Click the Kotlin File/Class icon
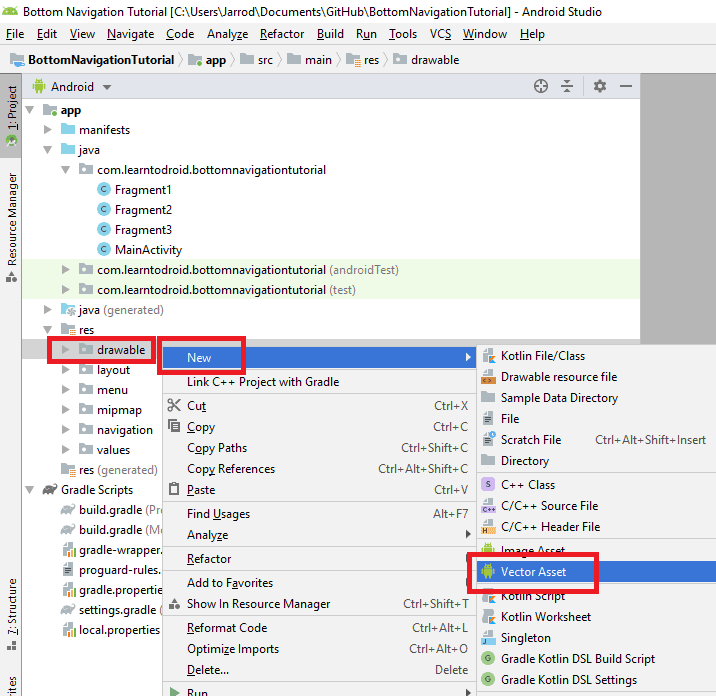Image resolution: width=716 pixels, height=696 pixels. (x=489, y=356)
